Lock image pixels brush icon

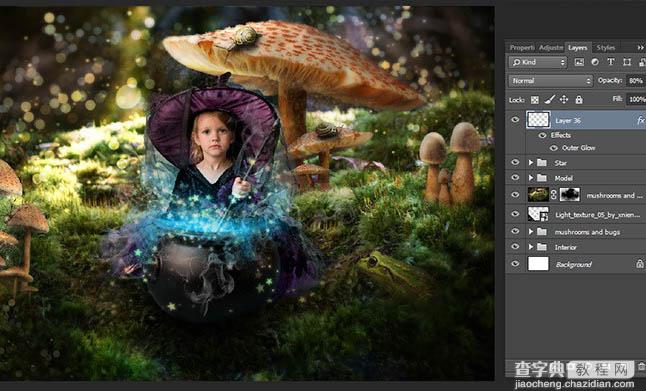pyautogui.click(x=550, y=99)
